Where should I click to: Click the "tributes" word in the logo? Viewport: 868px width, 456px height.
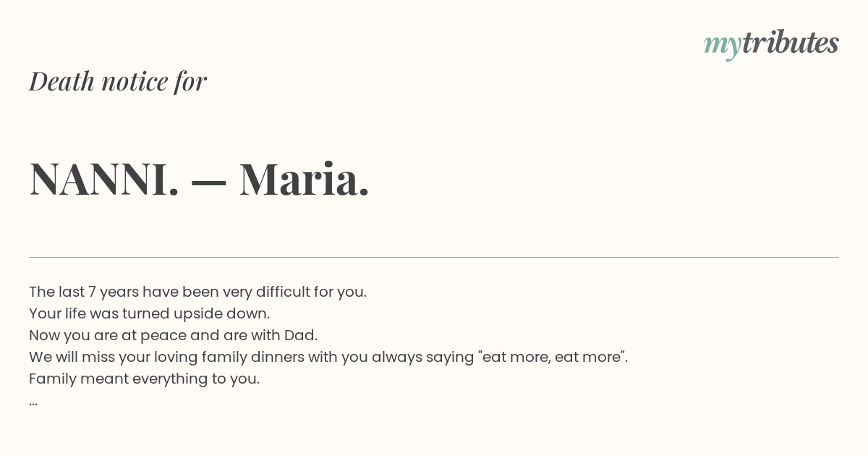(x=791, y=42)
